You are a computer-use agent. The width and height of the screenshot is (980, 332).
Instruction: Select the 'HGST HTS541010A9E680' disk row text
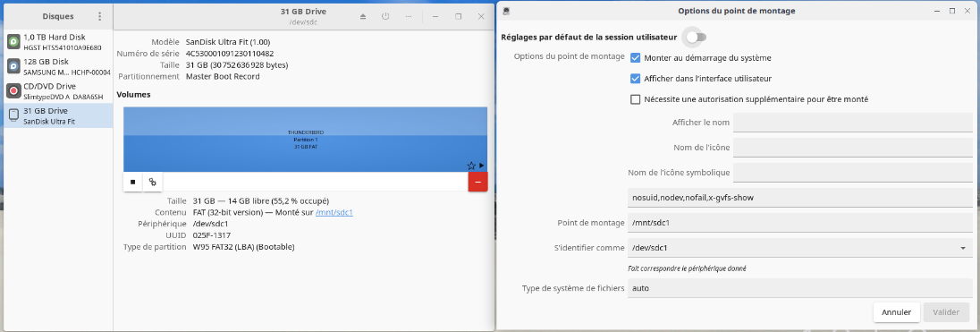pyautogui.click(x=63, y=47)
